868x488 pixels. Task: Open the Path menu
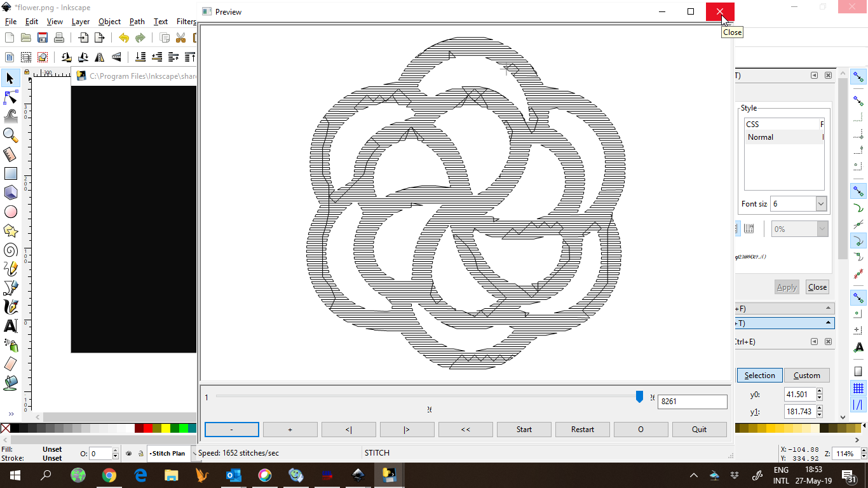(x=137, y=21)
